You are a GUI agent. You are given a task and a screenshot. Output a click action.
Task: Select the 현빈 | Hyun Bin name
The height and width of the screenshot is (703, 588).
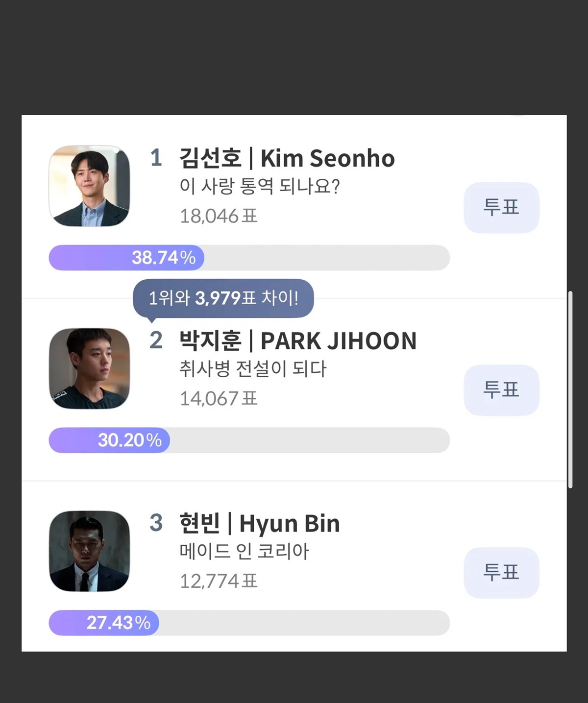pyautogui.click(x=260, y=524)
